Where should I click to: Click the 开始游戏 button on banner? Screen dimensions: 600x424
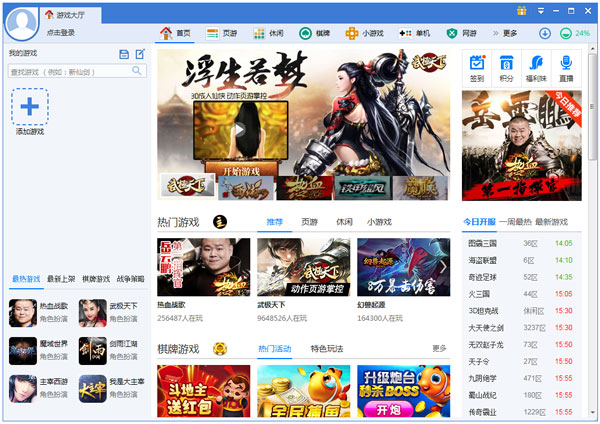tap(241, 170)
